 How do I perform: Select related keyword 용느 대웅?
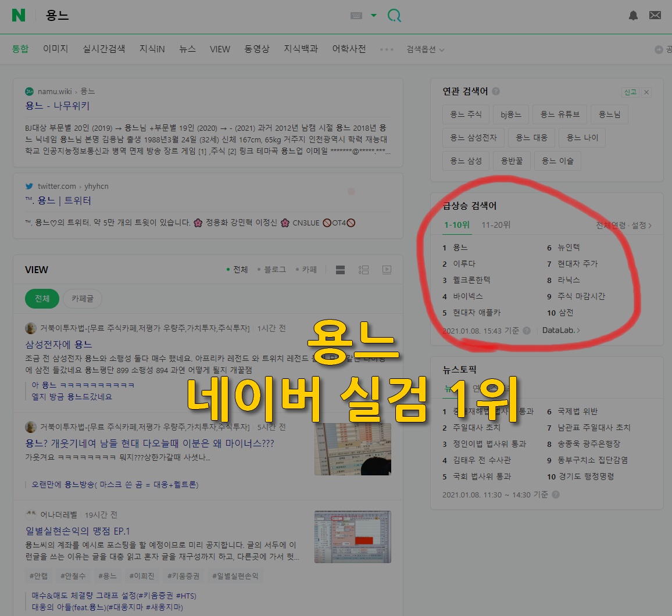pos(531,138)
